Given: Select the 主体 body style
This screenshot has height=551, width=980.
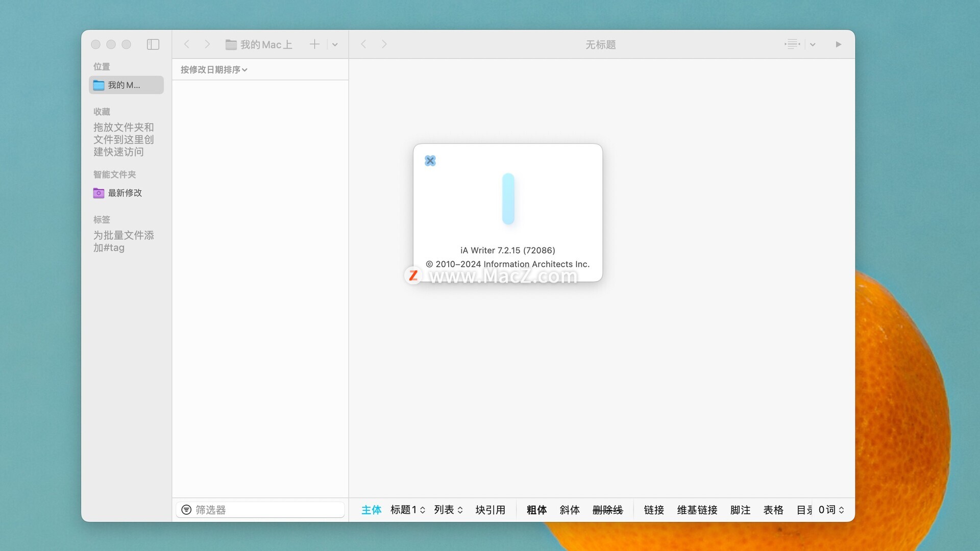Looking at the screenshot, I should click(x=371, y=510).
